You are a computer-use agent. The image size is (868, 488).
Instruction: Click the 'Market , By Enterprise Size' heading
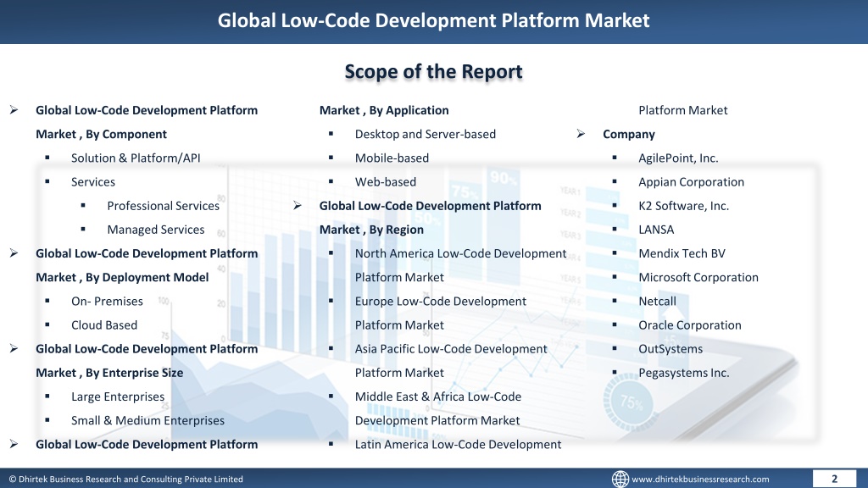[x=109, y=373]
